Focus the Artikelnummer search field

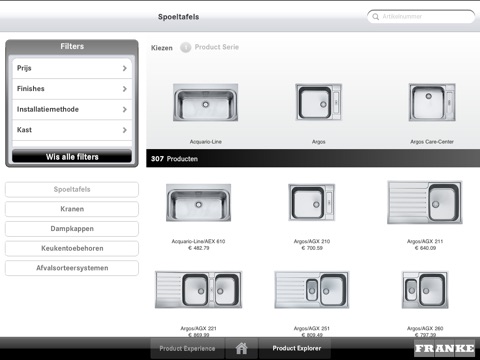click(x=421, y=16)
